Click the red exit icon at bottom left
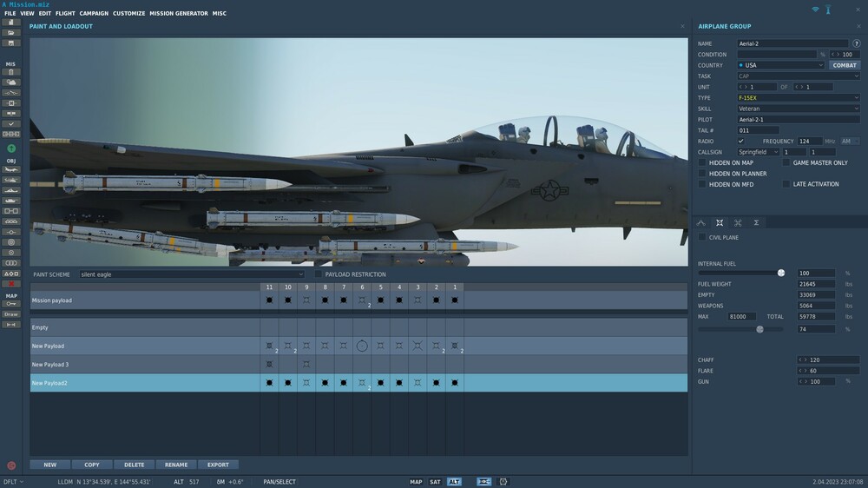The width and height of the screenshot is (868, 488). 11,465
